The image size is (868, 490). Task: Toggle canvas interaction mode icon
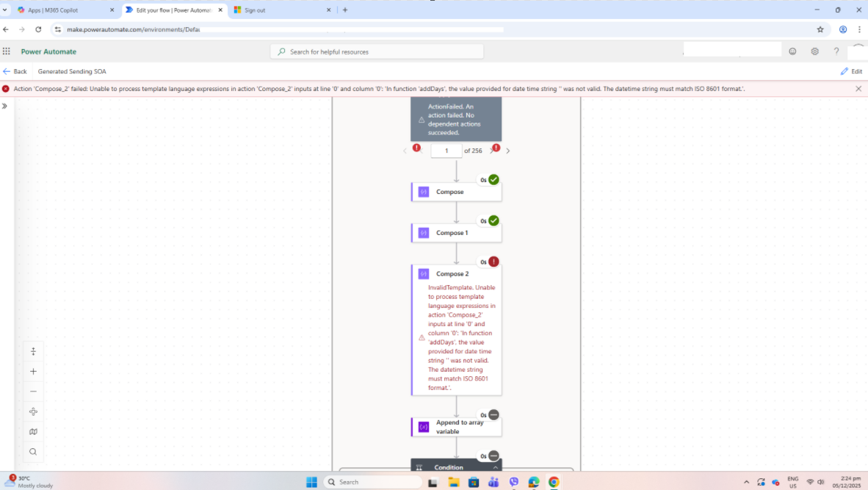pos(33,352)
